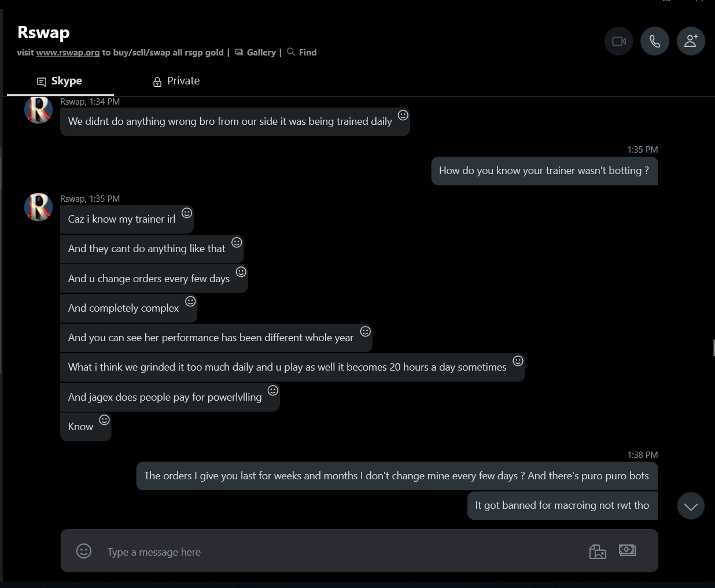
Task: Open the chat Gallery
Action: point(256,53)
